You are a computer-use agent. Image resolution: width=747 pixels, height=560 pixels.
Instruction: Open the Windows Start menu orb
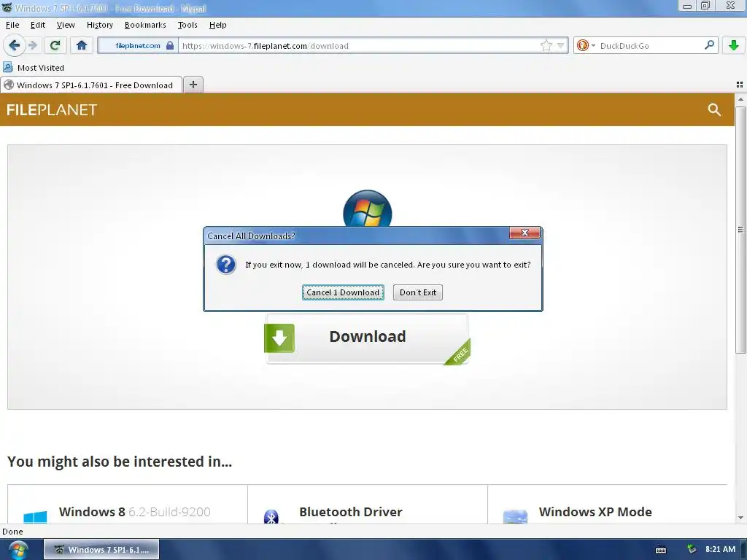[x=18, y=550]
